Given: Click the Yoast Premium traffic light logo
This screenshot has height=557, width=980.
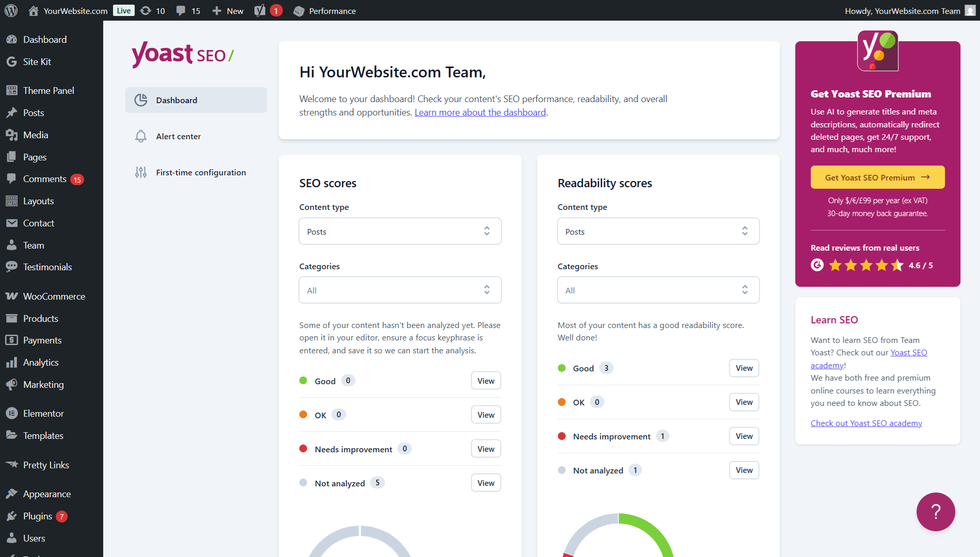Looking at the screenshot, I should 877,51.
